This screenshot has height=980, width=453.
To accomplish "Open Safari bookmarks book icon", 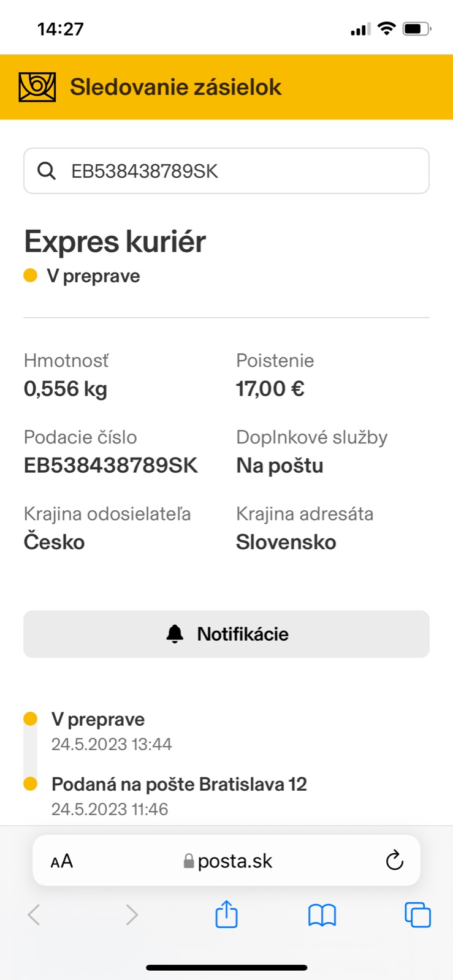I will point(322,915).
